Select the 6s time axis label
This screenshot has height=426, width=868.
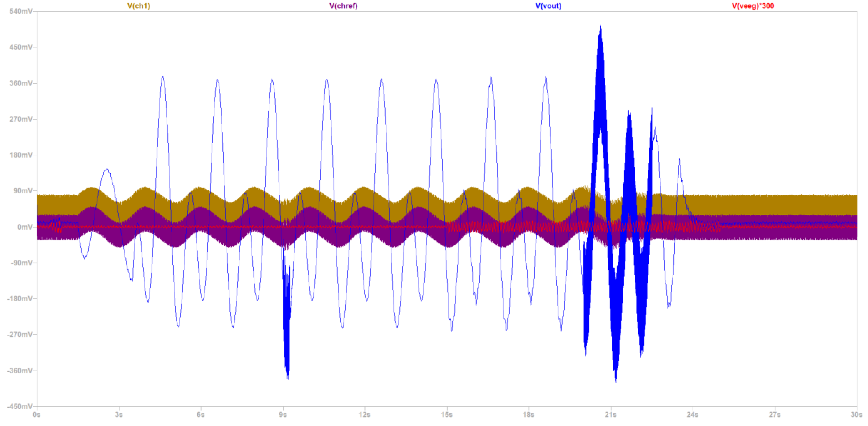[x=200, y=415]
